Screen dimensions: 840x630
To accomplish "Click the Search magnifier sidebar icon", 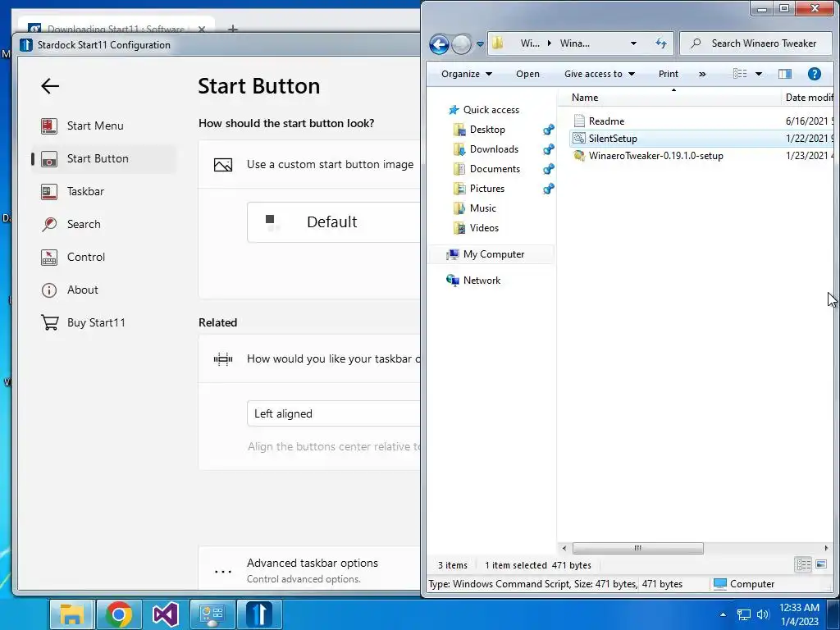I will pos(49,225).
